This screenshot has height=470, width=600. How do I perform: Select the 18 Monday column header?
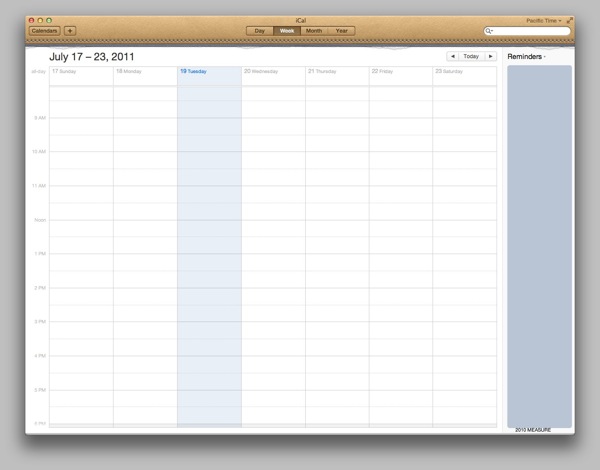pyautogui.click(x=129, y=71)
